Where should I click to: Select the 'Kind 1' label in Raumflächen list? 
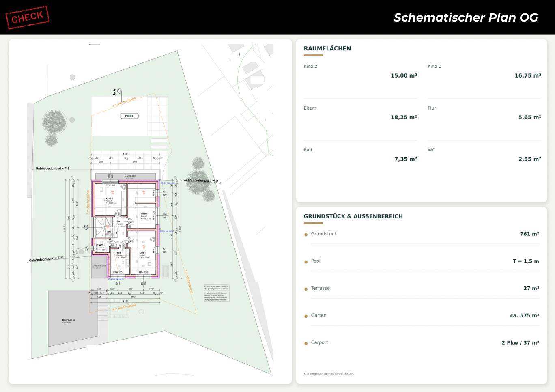tap(434, 66)
